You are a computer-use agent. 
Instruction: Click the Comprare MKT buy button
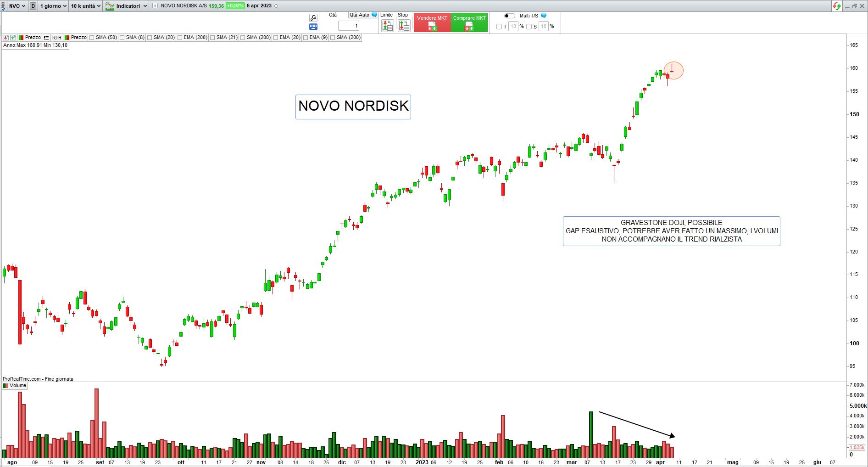pos(469,23)
